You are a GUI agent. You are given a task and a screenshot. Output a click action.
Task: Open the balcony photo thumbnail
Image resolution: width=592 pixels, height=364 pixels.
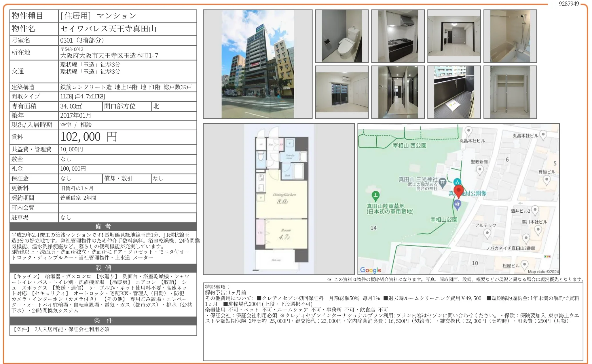(x=454, y=92)
